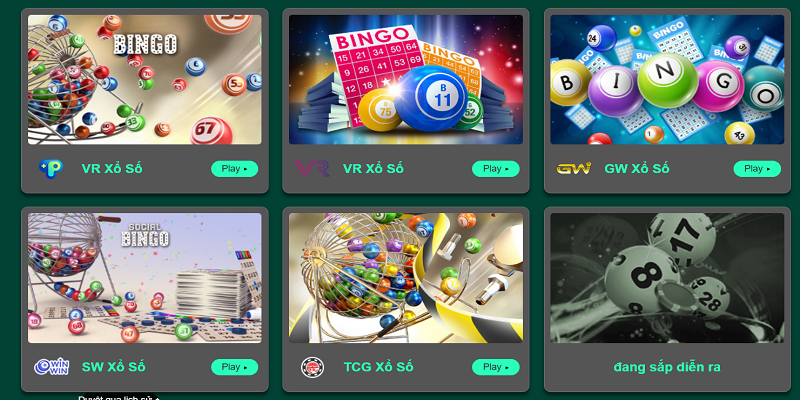Viewport: 800px width, 400px height.
Task: Play the first VR Xổ Số game
Action: pos(235,169)
